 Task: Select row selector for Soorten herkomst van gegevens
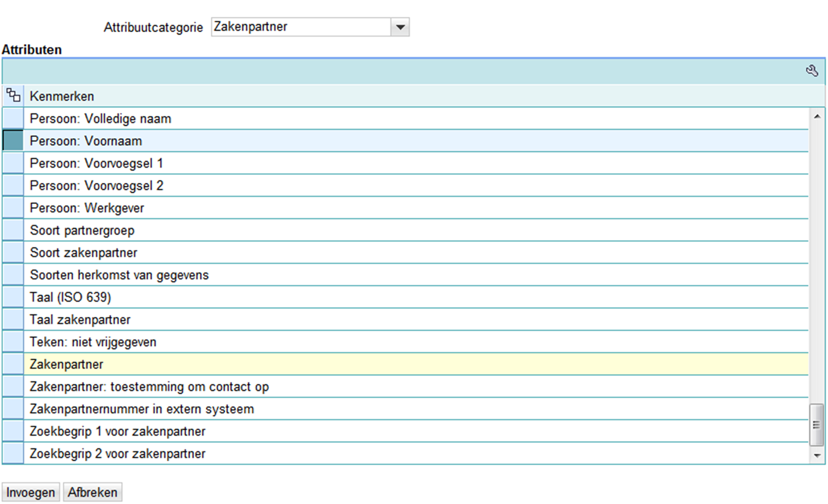pos(13,275)
